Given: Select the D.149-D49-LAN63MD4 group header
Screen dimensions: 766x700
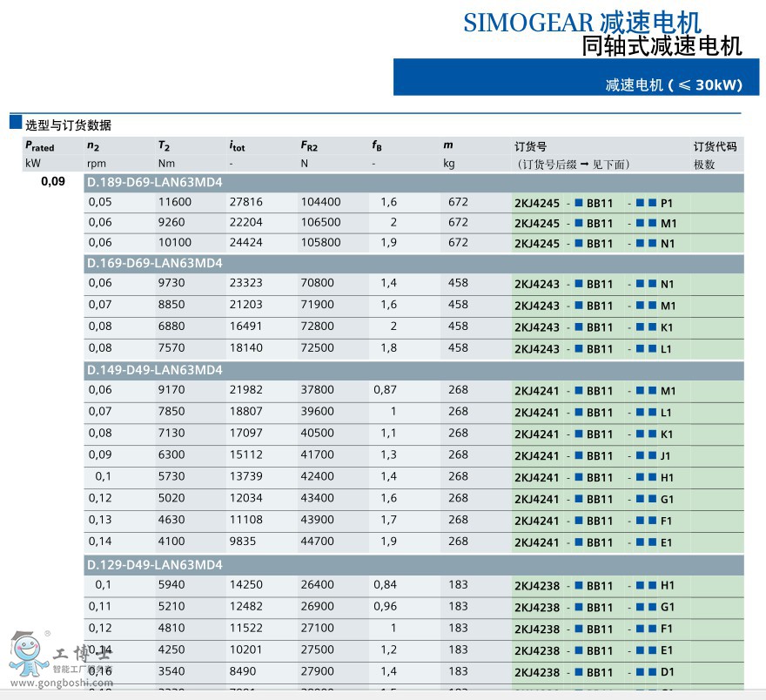Looking at the screenshot, I should pyautogui.click(x=154, y=370).
